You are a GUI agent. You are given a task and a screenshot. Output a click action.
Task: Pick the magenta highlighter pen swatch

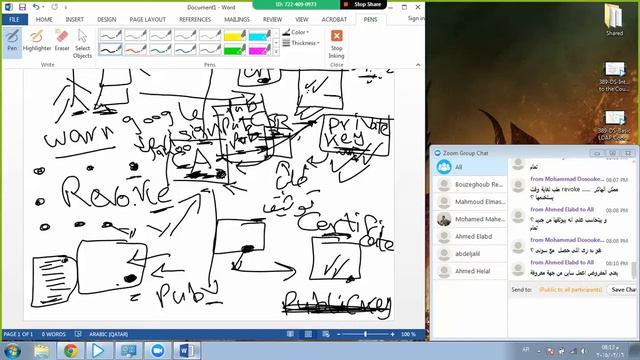[x=260, y=50]
